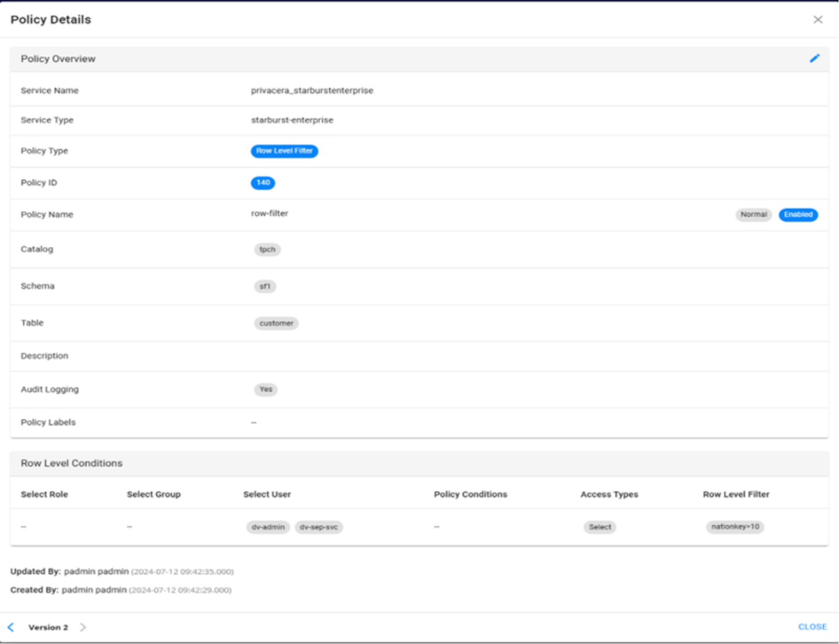Click the Normal badge

(x=754, y=214)
